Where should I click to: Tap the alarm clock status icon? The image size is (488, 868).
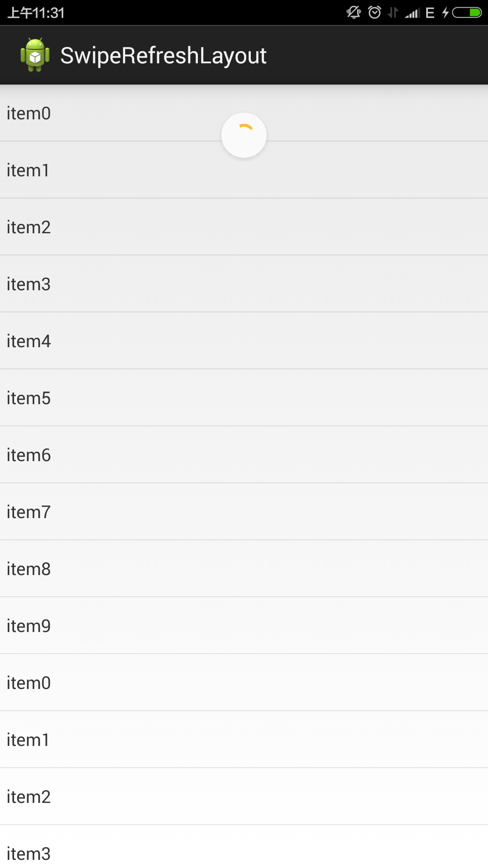[x=375, y=13]
